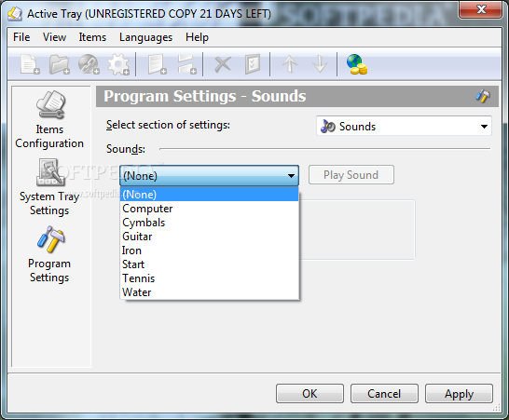Click the Apply button
The width and height of the screenshot is (509, 420).
point(459,393)
